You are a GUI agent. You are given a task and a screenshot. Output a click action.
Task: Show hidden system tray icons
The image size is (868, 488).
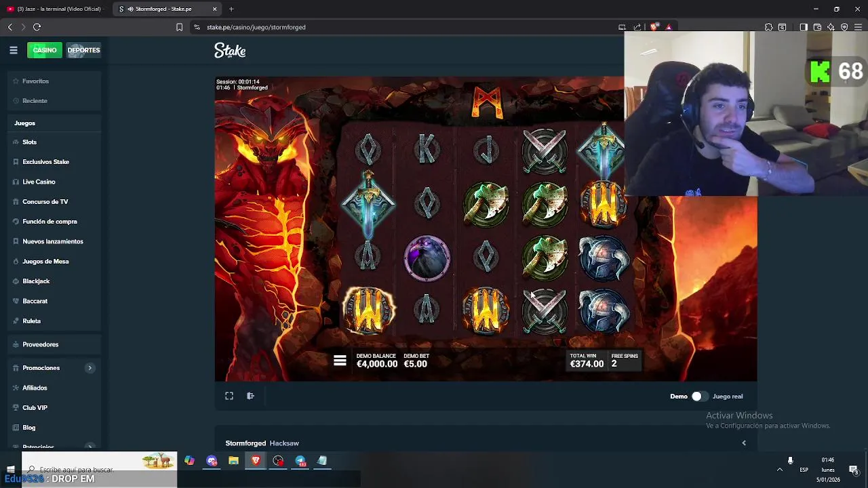(x=780, y=469)
